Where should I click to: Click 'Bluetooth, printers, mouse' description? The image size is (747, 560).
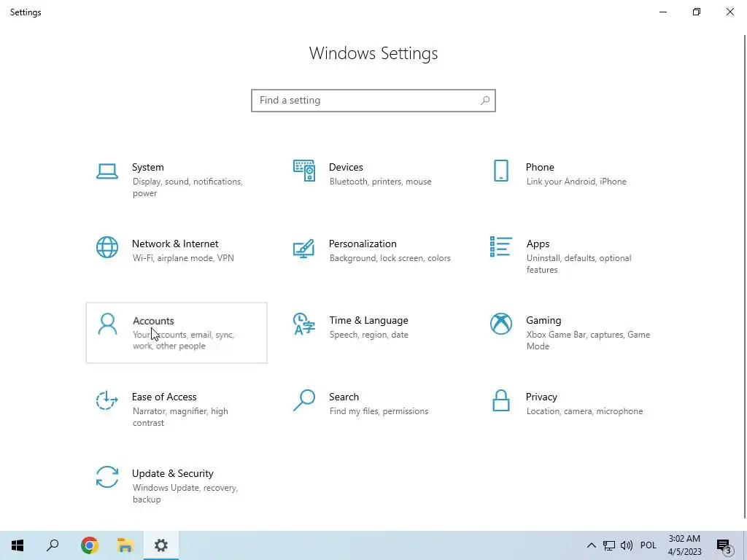click(380, 182)
